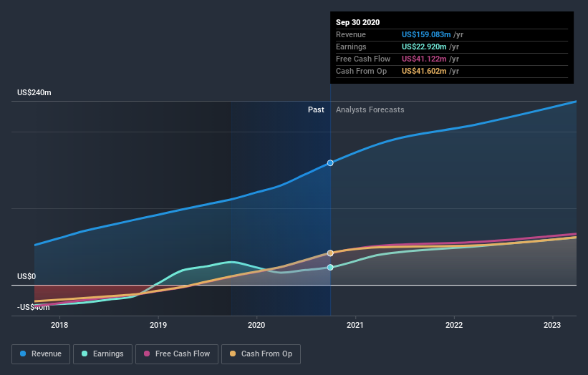
Task: Click the Past section label
Action: pyautogui.click(x=316, y=109)
